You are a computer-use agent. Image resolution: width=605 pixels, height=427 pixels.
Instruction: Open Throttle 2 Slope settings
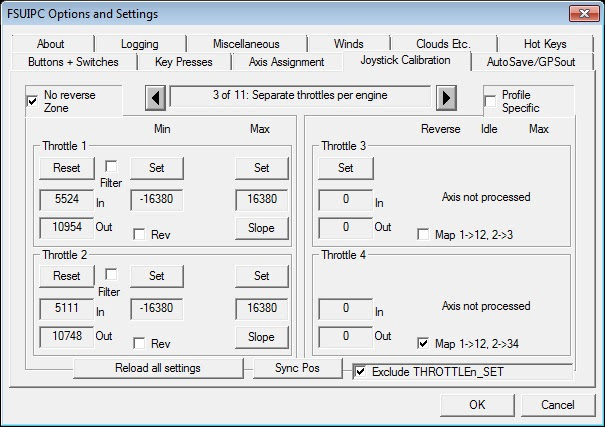pyautogui.click(x=262, y=337)
